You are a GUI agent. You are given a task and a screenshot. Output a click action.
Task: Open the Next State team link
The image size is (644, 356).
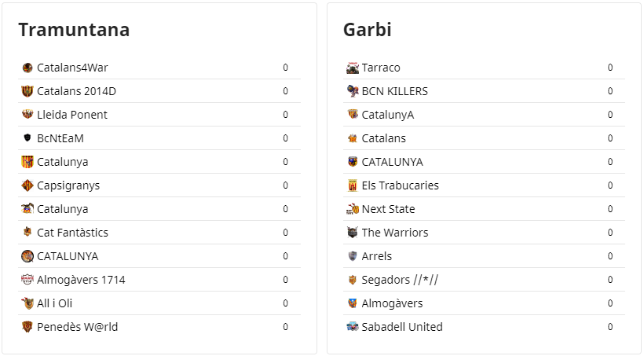[388, 209]
